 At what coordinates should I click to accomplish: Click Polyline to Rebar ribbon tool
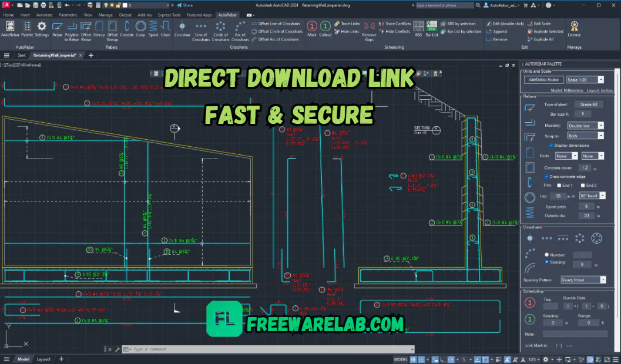[x=72, y=31]
